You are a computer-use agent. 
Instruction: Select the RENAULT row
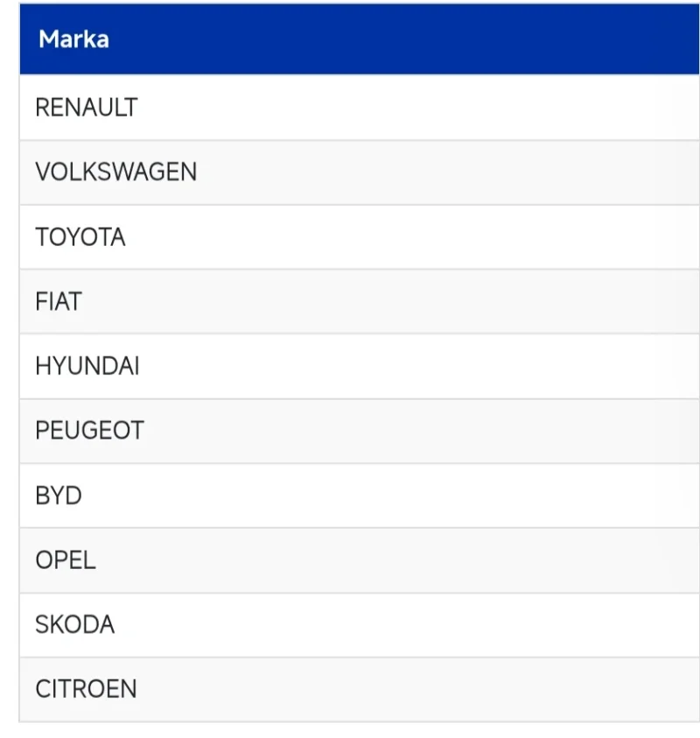point(350,108)
